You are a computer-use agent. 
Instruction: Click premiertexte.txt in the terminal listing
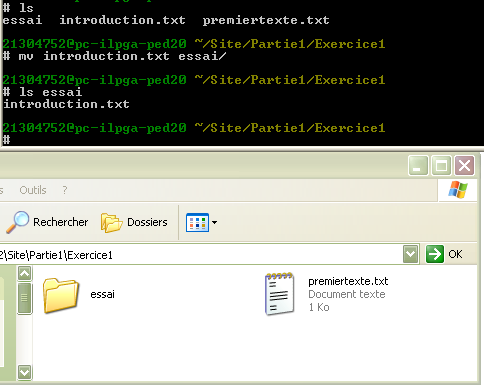pos(266,20)
